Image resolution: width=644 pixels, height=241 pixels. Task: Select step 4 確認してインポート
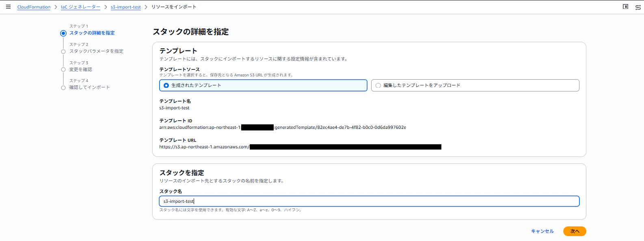click(x=89, y=87)
